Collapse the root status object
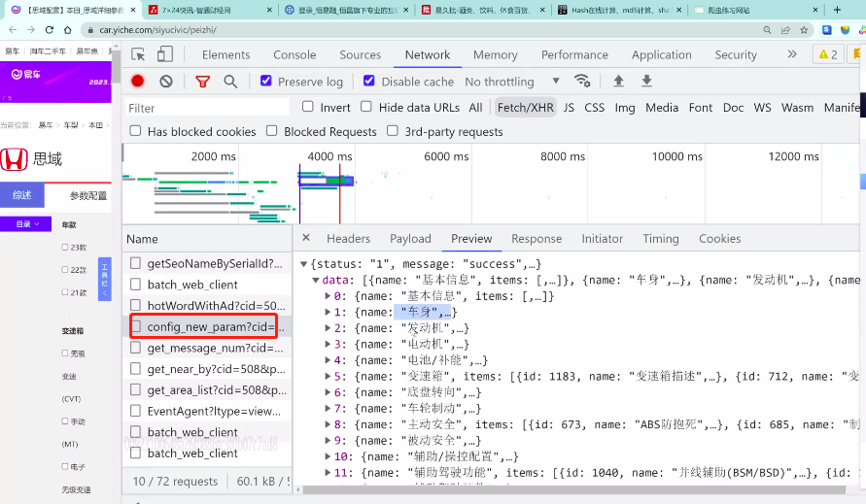 [303, 264]
